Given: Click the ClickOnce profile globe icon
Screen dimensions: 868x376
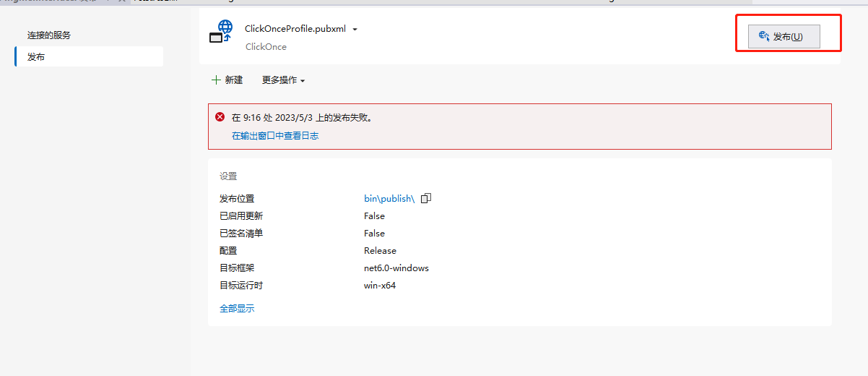Looking at the screenshot, I should [x=222, y=33].
